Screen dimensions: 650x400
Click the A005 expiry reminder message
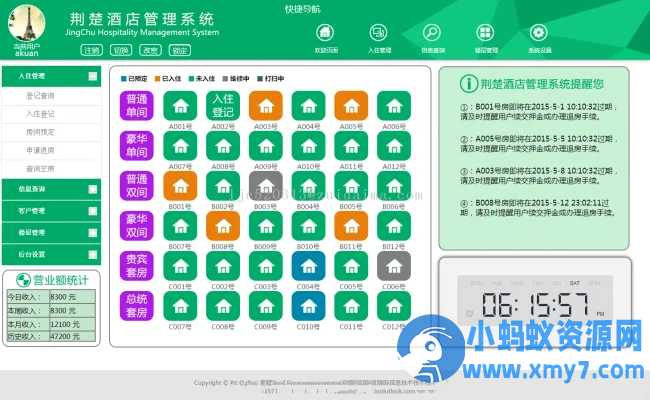[539, 144]
